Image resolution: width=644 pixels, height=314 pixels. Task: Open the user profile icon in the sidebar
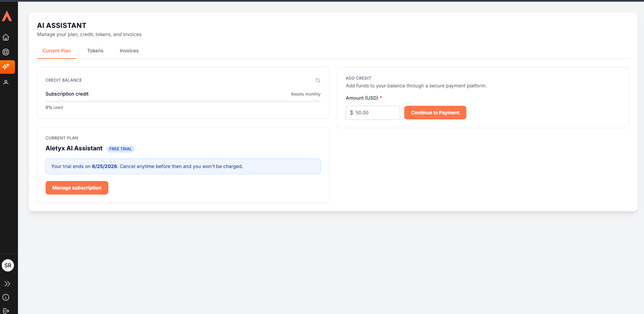pos(6,82)
